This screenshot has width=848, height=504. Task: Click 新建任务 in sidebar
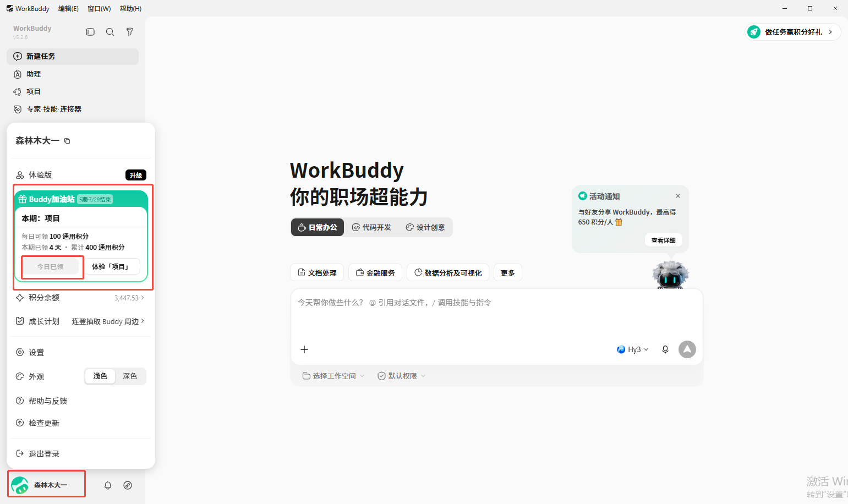73,56
